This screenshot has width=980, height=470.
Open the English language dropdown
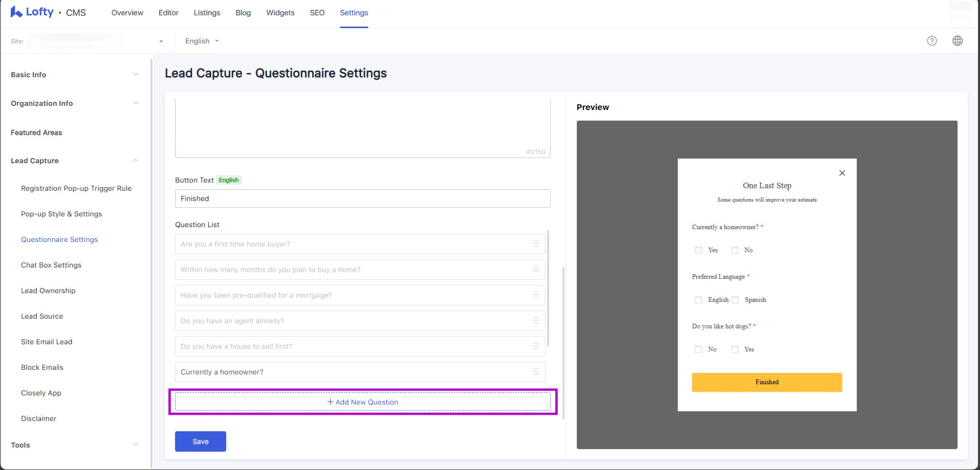202,41
